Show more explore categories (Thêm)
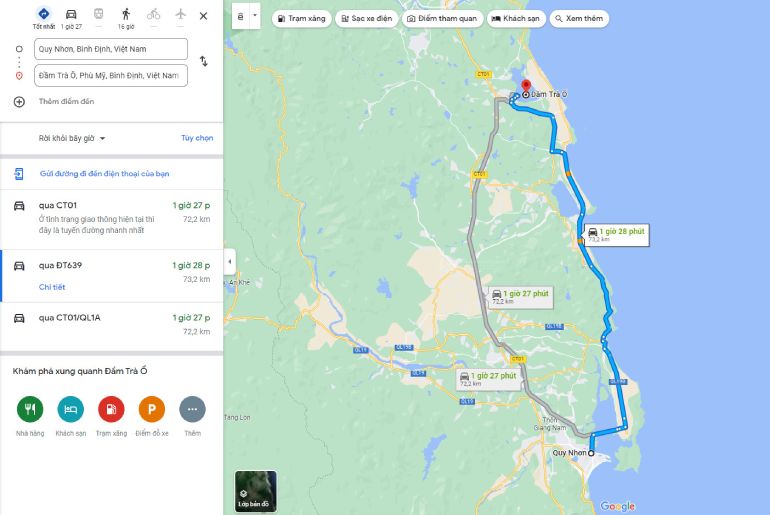Image resolution: width=770 pixels, height=515 pixels. coord(192,409)
